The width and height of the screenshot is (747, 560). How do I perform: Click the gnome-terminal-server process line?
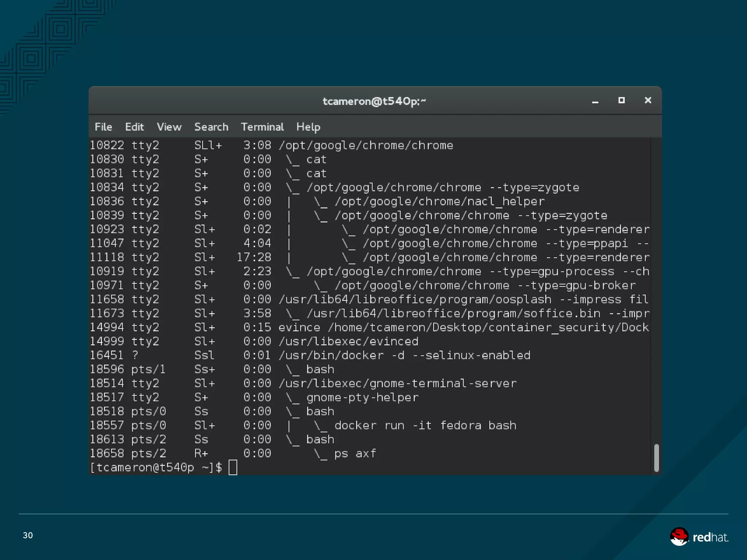(x=398, y=384)
